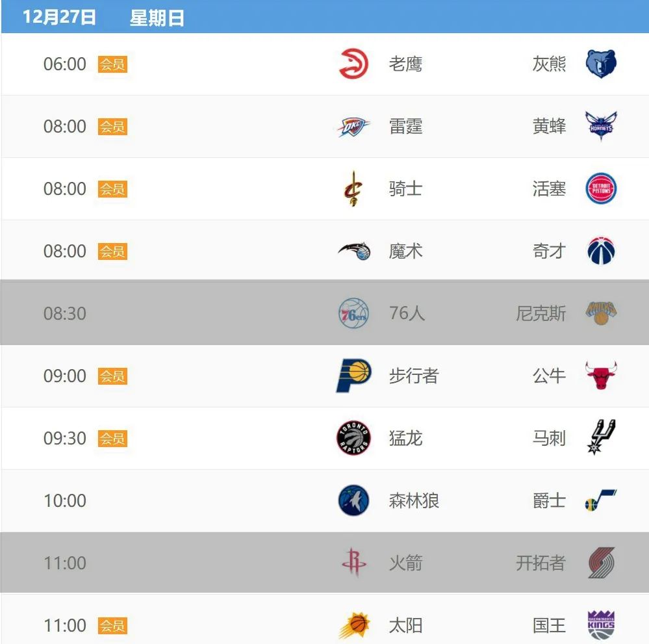Open the Washington Wizards logo
Viewport: 649px width, 644px height.
[601, 251]
